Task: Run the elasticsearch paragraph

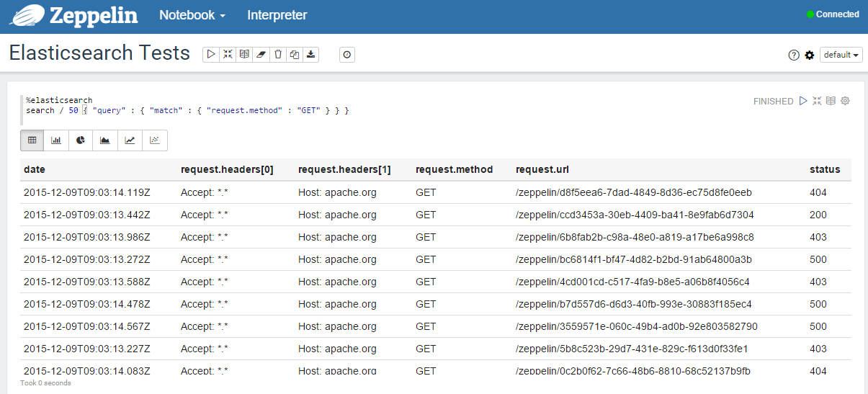Action: tap(803, 101)
